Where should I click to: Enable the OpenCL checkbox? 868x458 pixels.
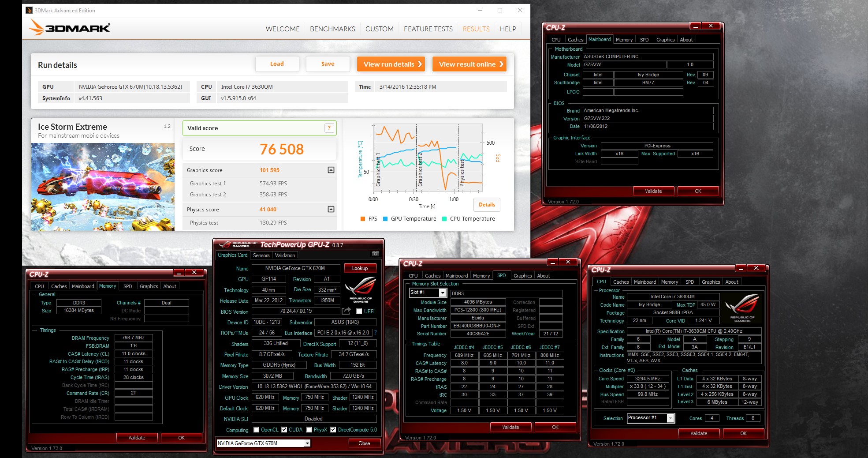(x=256, y=430)
